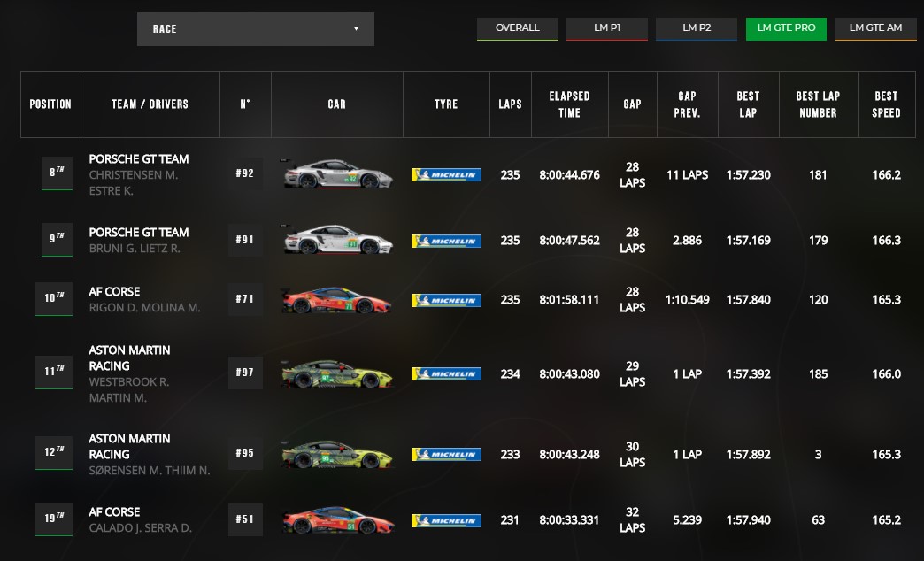Click elapsed time 8:01:58.111

(570, 300)
